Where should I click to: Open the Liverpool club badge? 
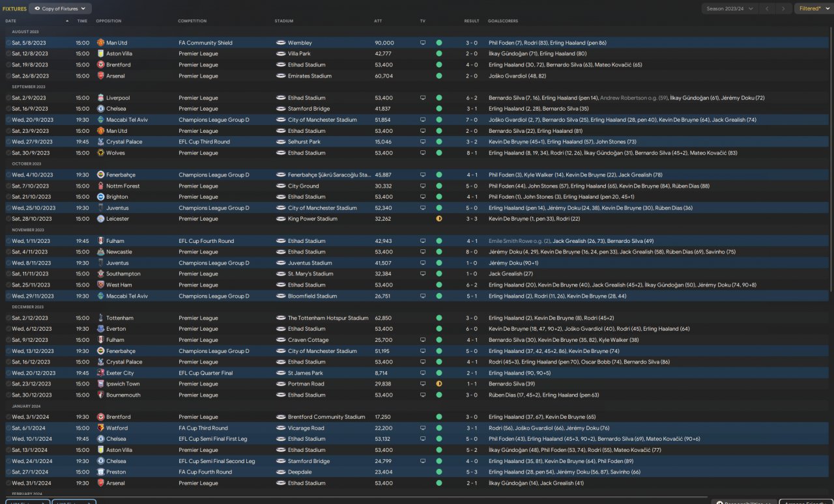coord(100,98)
